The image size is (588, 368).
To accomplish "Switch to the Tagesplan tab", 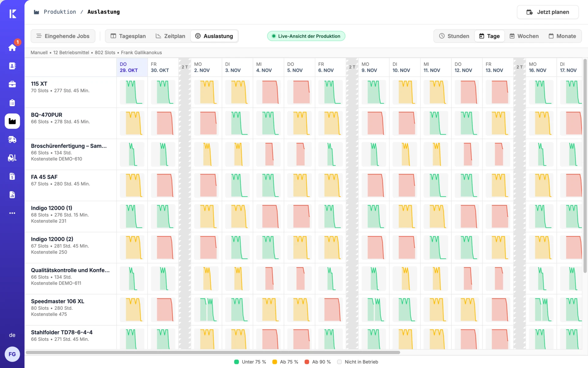I will point(128,36).
